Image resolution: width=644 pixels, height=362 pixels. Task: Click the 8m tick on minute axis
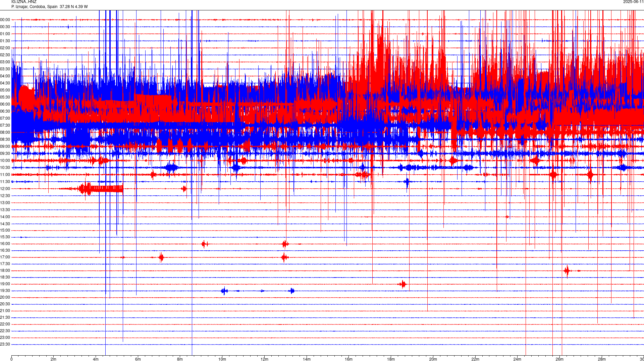(180, 359)
